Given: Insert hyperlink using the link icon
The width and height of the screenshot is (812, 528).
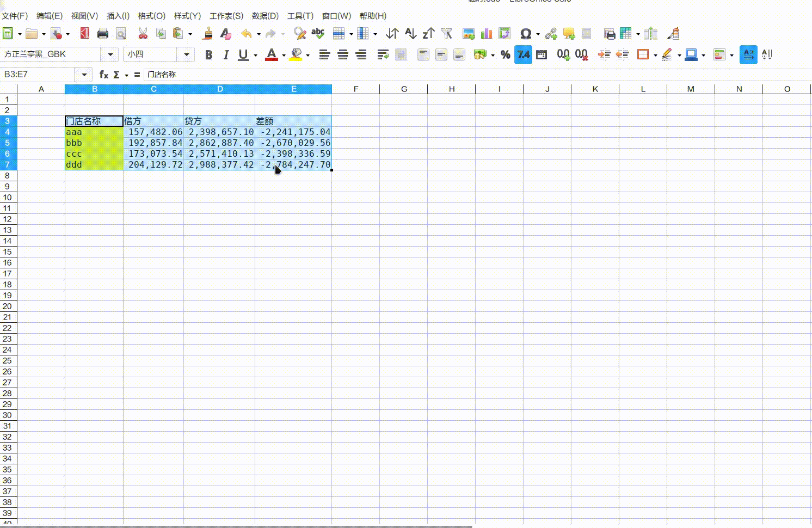Looking at the screenshot, I should [551, 34].
